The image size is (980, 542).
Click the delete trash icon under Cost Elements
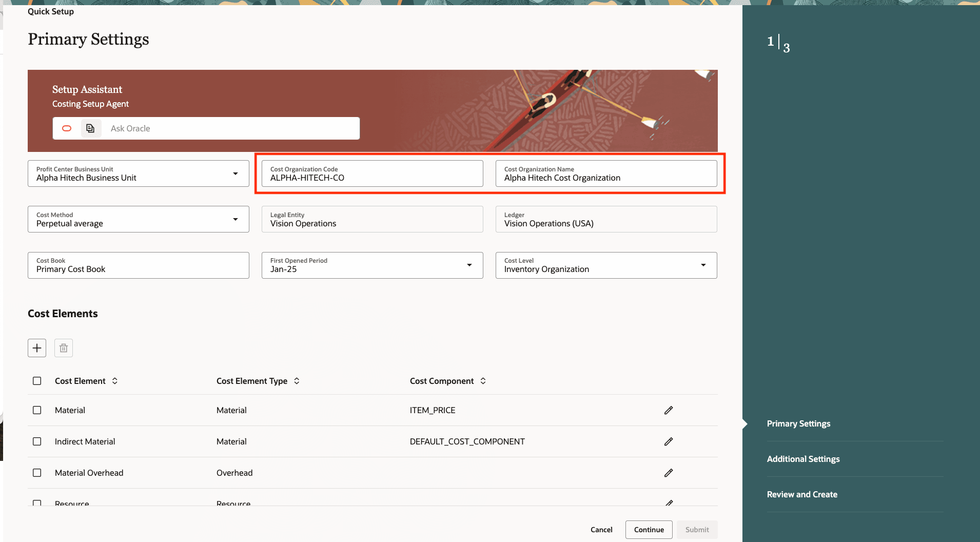63,347
